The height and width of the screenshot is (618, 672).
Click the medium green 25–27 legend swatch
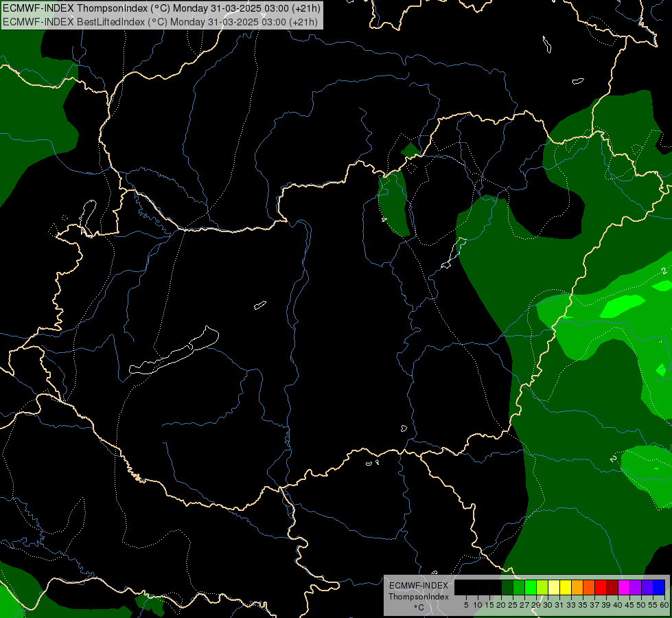519,587
